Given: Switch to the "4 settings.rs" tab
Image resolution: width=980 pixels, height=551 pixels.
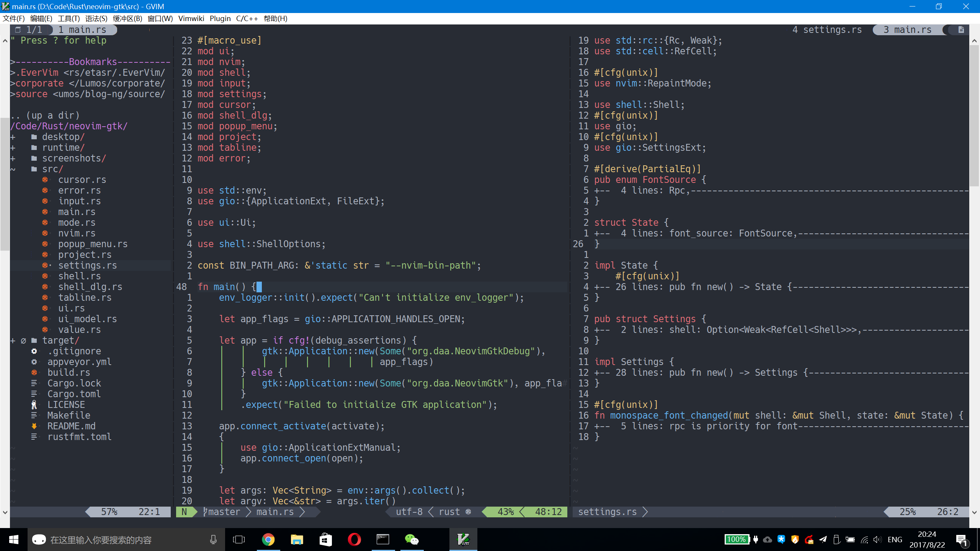Looking at the screenshot, I should tap(827, 29).
